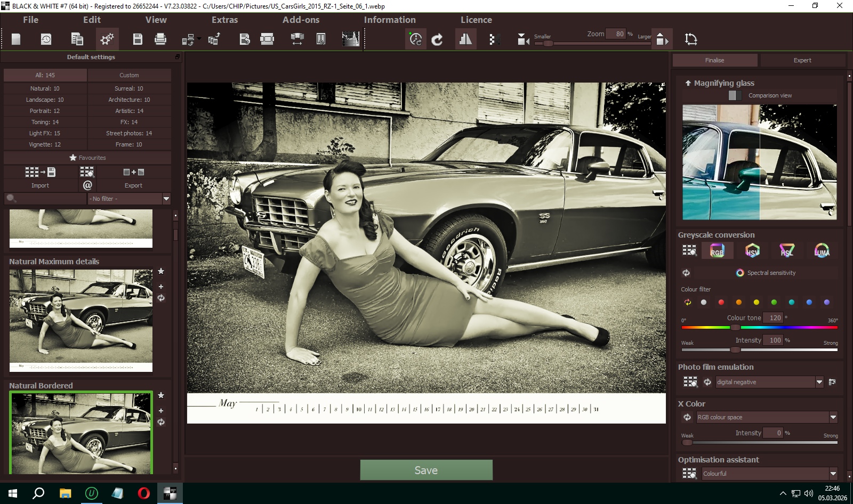
Task: Open the Extras menu
Action: tap(224, 20)
